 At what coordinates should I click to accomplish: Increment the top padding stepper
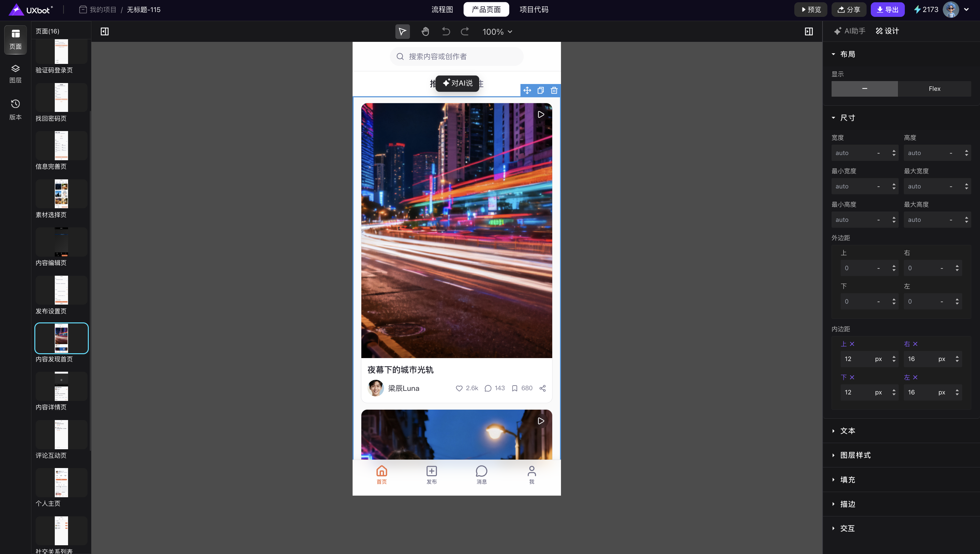pyautogui.click(x=894, y=357)
